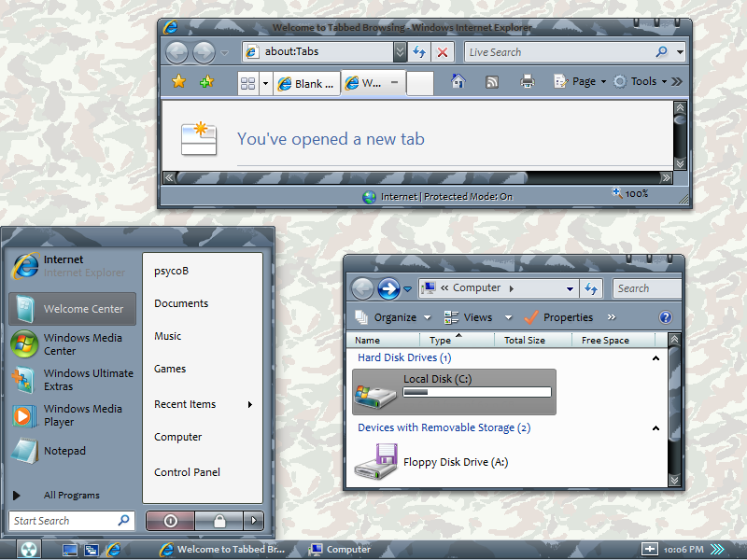The width and height of the screenshot is (747, 560).
Task: Click the Search box in Computer window
Action: [646, 288]
